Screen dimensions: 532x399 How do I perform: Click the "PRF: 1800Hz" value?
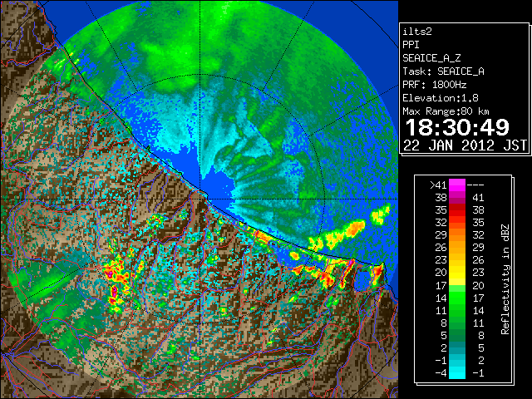435,85
